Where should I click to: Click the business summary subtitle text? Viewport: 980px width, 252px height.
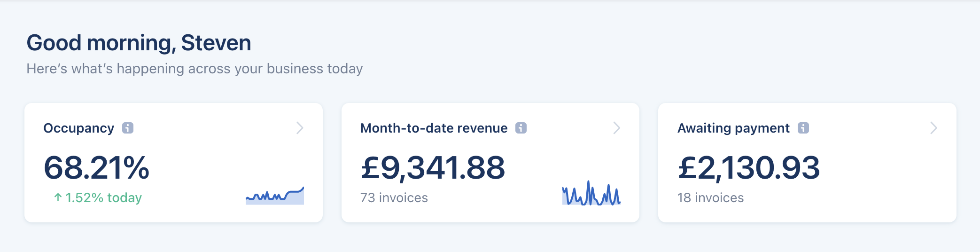194,69
